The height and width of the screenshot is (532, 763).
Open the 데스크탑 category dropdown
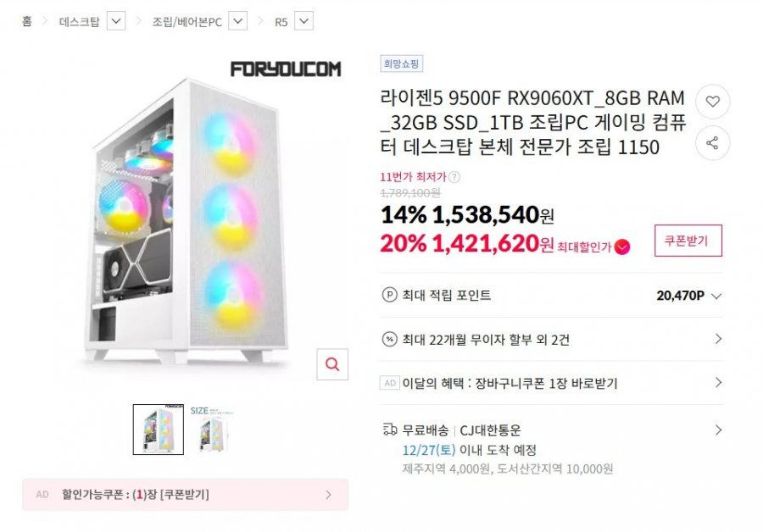[x=116, y=21]
